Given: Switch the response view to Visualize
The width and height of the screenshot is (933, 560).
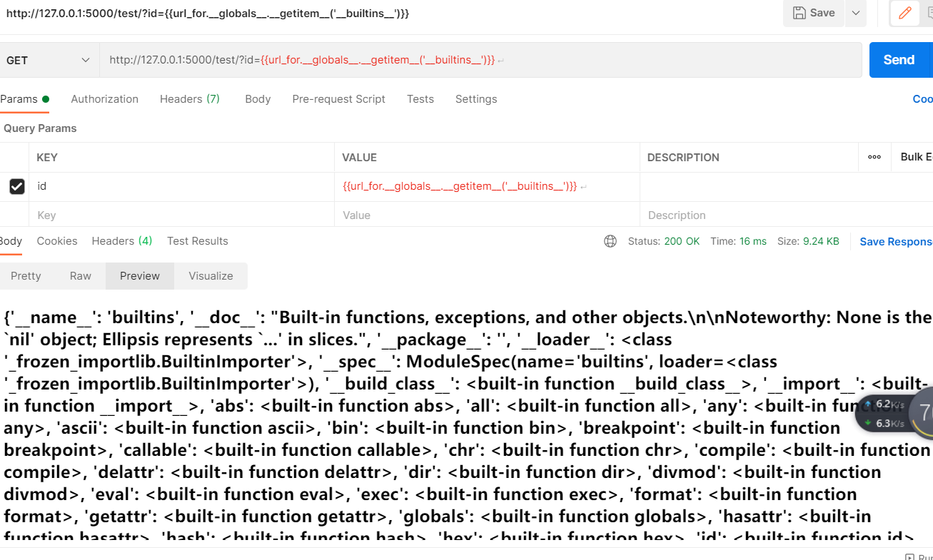Looking at the screenshot, I should 211,275.
